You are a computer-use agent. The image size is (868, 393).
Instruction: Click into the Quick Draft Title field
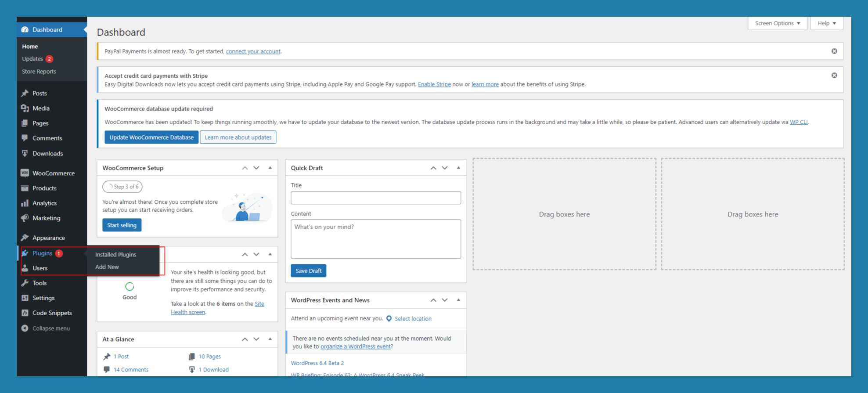click(375, 198)
